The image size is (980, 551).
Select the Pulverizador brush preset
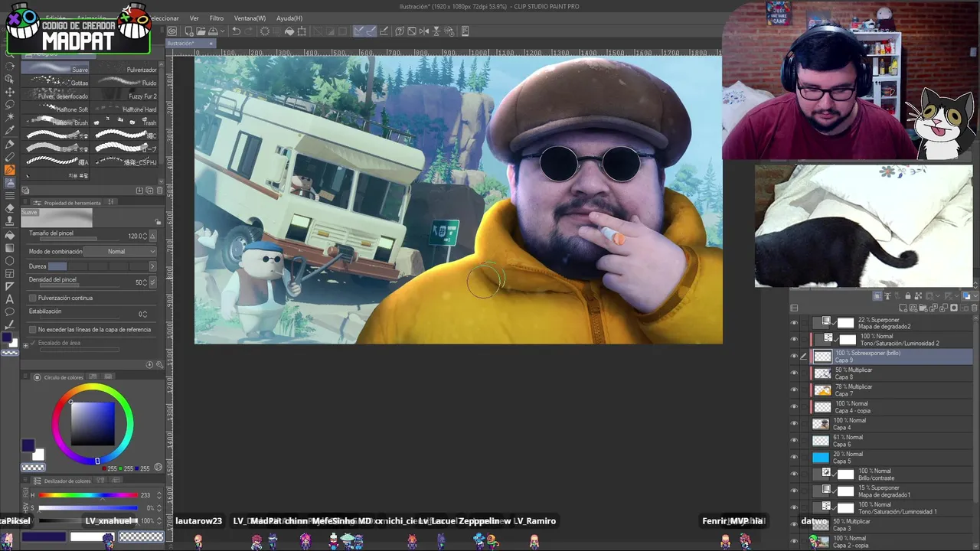click(x=125, y=69)
